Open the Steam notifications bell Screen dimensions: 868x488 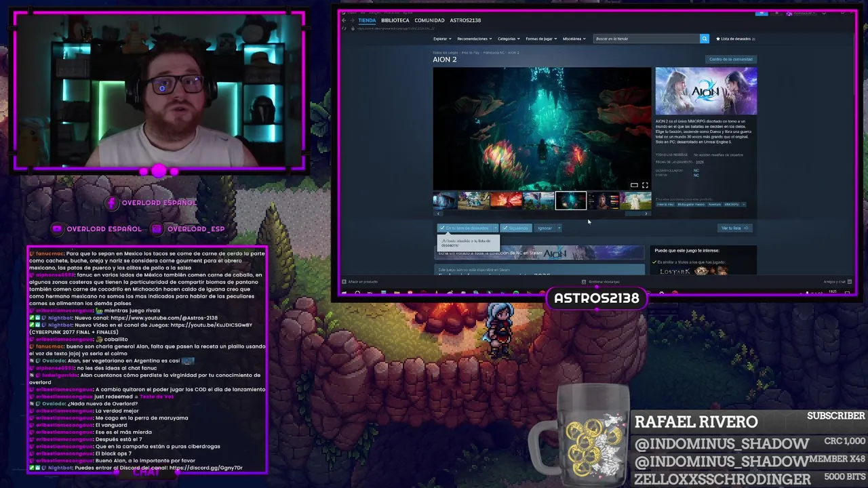776,12
